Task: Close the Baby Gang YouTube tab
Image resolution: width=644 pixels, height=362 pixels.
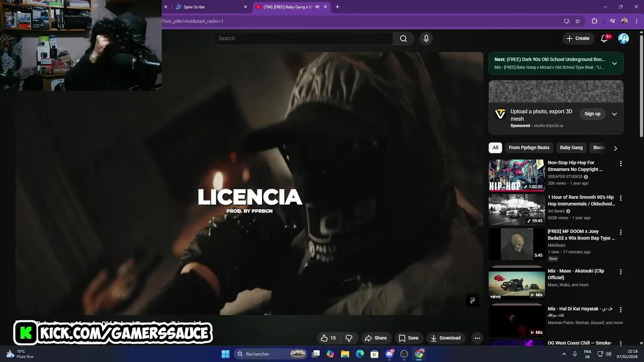Action: coord(326,7)
